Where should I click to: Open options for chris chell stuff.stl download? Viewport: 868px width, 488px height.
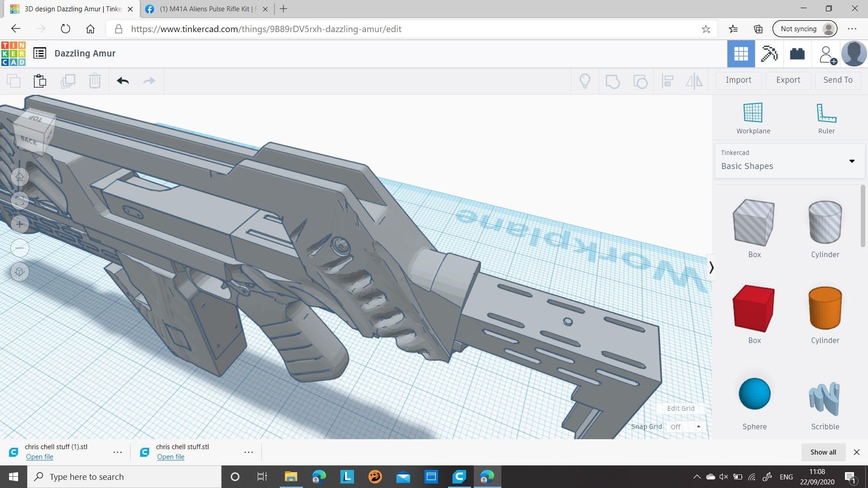[249, 452]
